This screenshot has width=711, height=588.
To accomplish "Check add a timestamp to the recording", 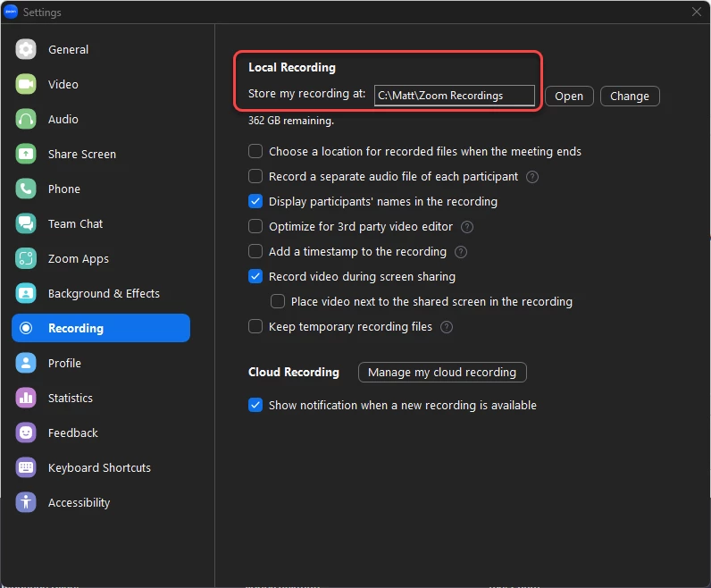I will 255,251.
